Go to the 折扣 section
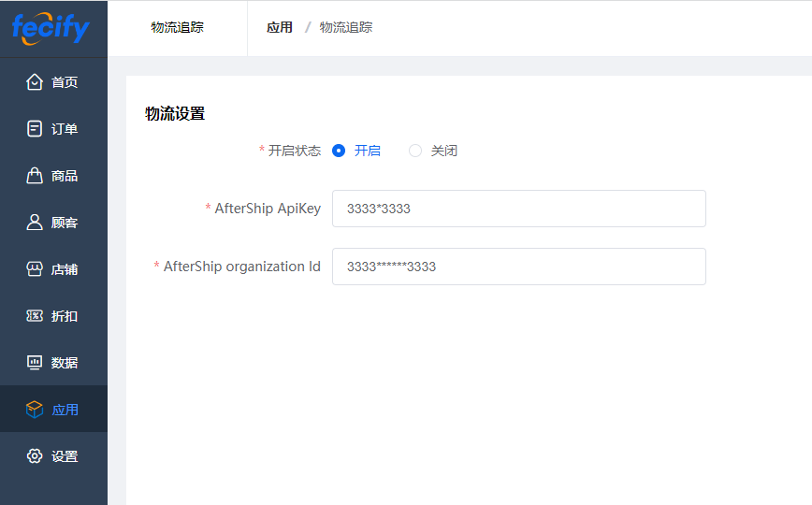 tap(54, 315)
